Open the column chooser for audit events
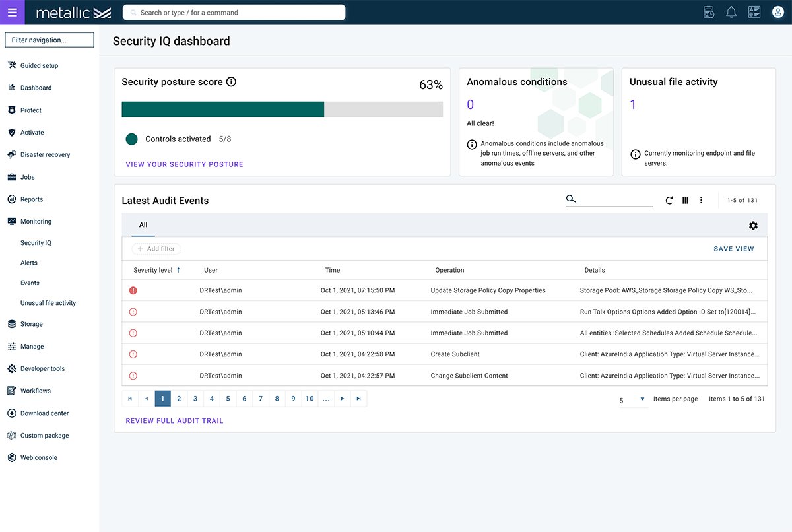 pyautogui.click(x=685, y=200)
